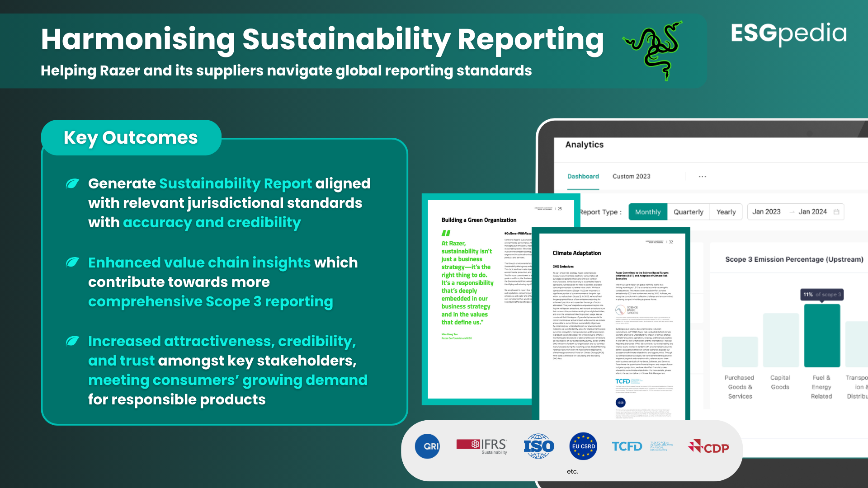Click the IFRS Sustainability logo

[x=481, y=446]
